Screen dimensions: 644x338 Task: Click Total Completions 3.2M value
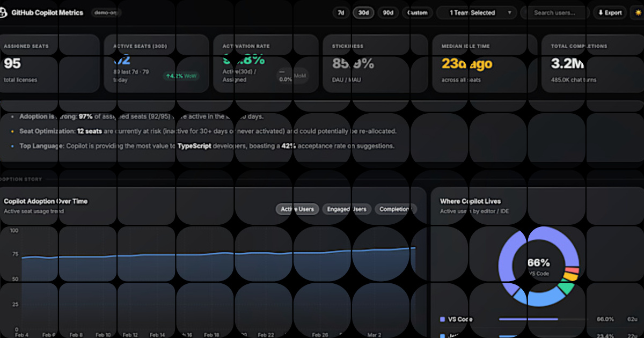[567, 64]
